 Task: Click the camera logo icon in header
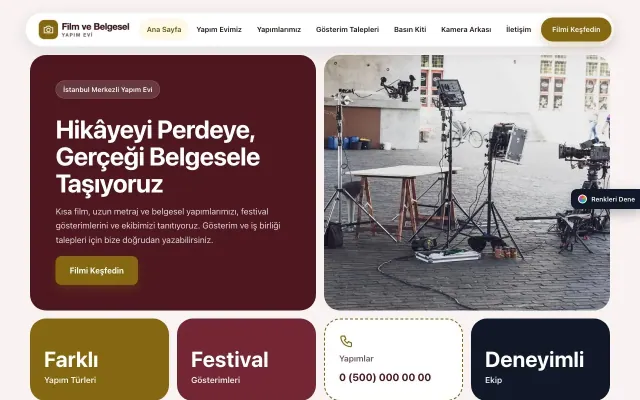[48, 29]
